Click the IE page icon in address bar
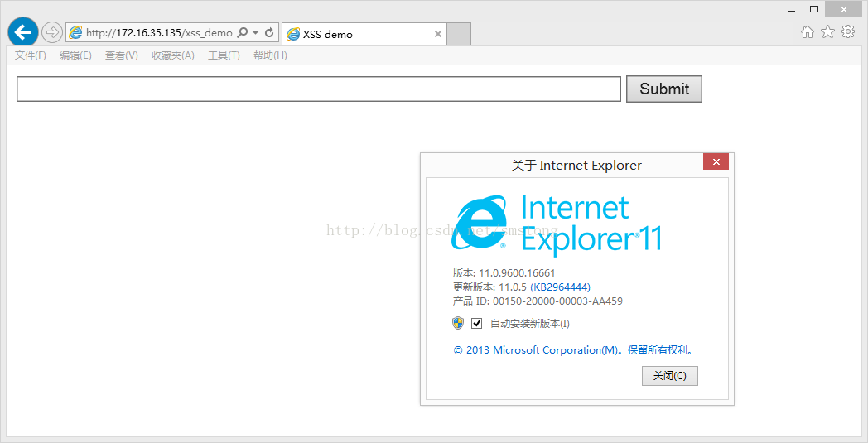This screenshot has height=443, width=868. pos(75,32)
